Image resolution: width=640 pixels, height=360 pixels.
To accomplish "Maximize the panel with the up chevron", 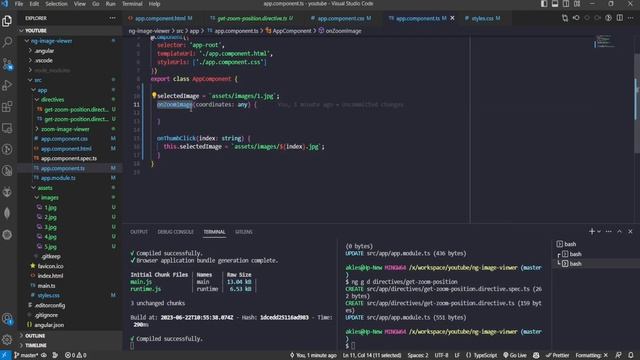I will 619,231.
